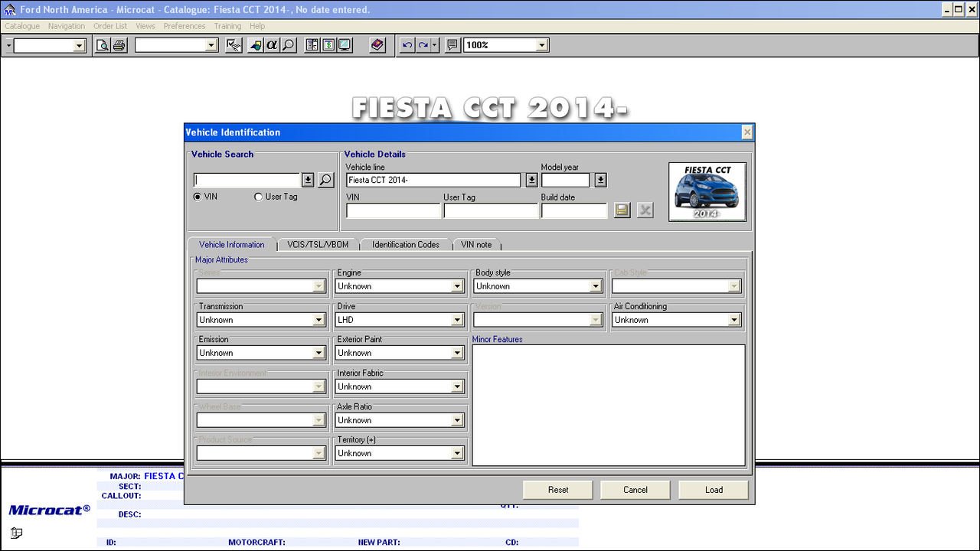
Task: Open the 100% zoom level dropdown
Action: pos(541,45)
